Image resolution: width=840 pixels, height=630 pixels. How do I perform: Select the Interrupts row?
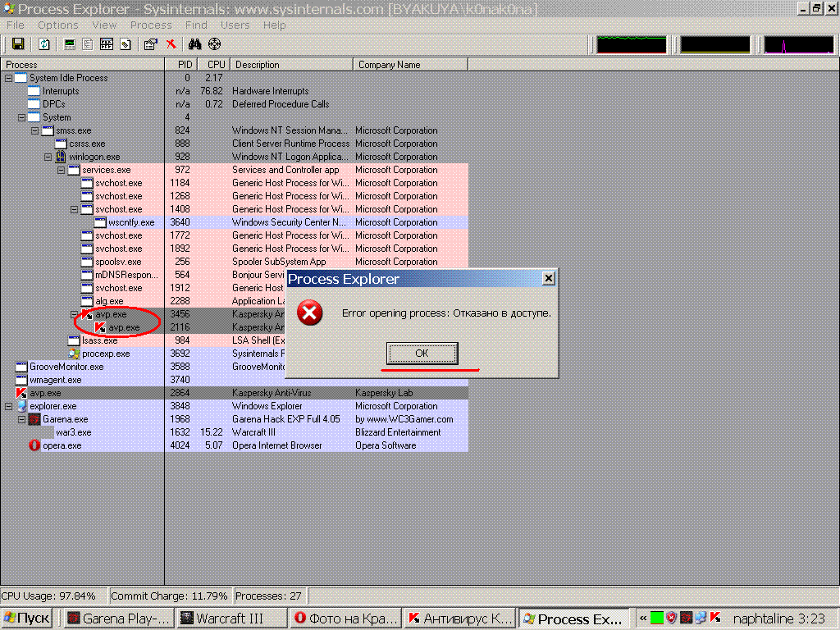coord(234,91)
